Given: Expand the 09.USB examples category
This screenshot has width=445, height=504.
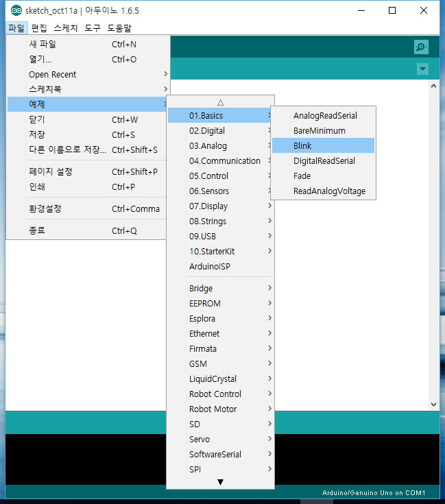Looking at the screenshot, I should click(x=220, y=237).
